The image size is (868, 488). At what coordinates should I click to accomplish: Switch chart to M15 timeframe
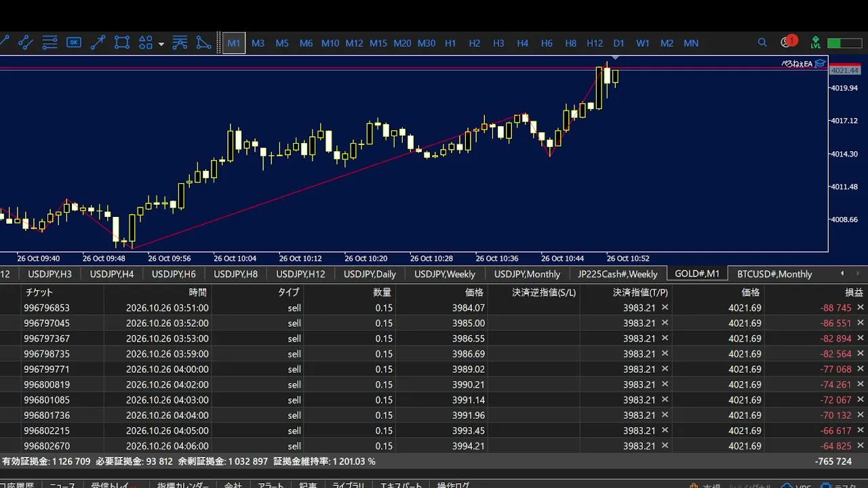(378, 43)
